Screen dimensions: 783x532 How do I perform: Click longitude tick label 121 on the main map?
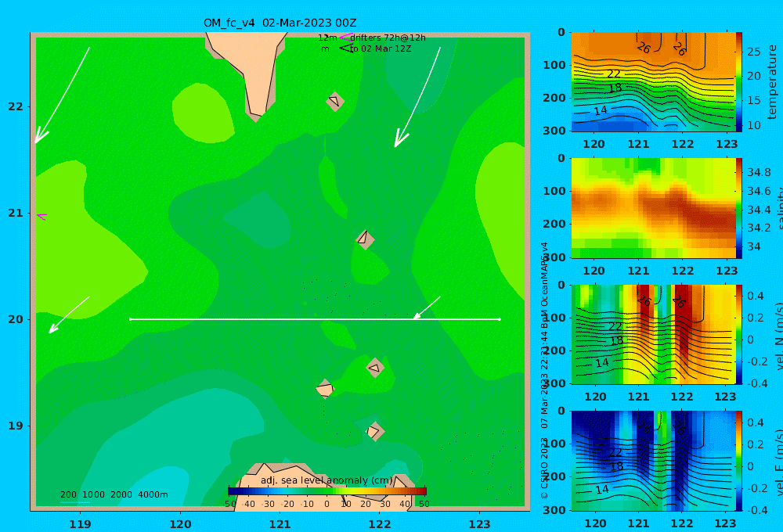pos(280,524)
